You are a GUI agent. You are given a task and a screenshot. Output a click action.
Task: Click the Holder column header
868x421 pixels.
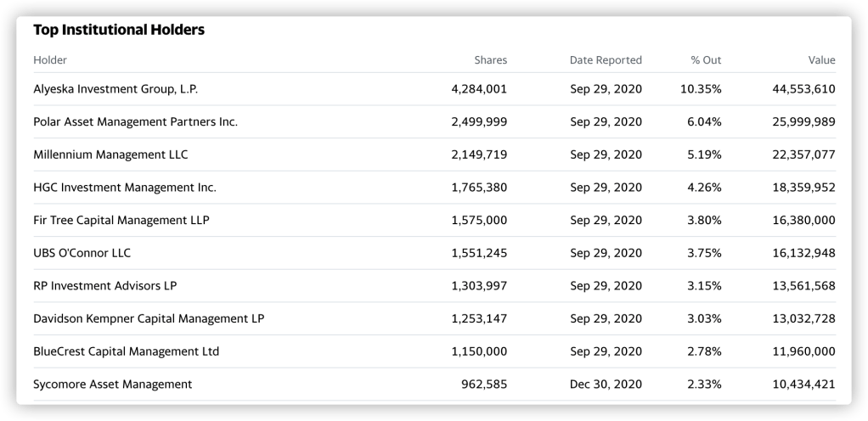[50, 60]
